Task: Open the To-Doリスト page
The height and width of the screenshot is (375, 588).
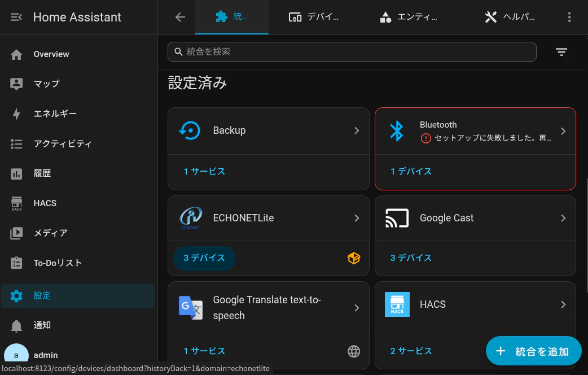Action: (78, 263)
